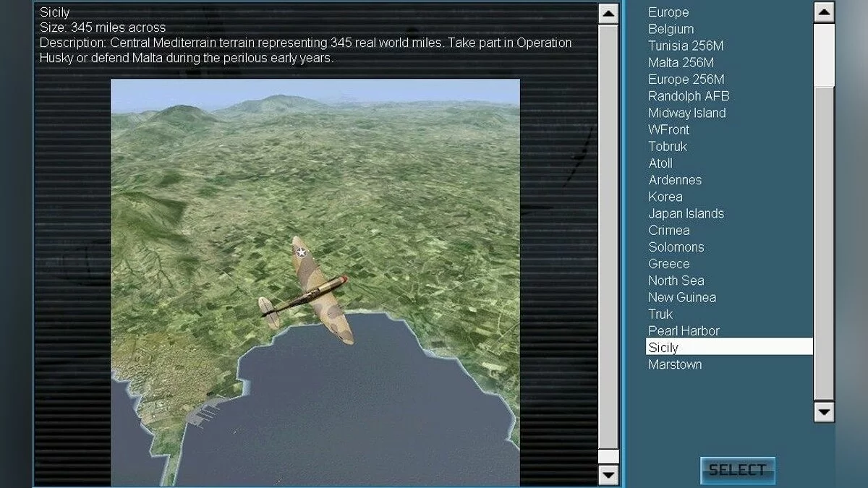
Task: Choose New Guinea terrain
Action: 682,297
